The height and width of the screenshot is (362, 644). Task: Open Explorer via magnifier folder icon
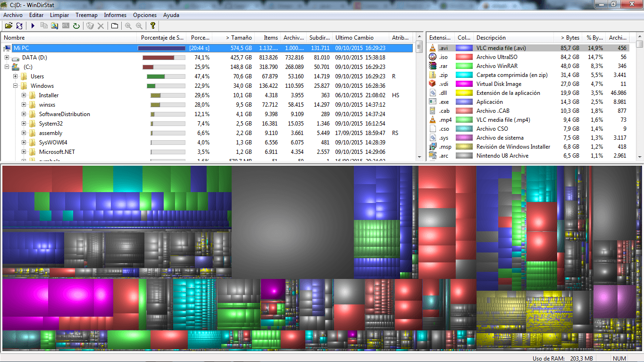(x=55, y=26)
